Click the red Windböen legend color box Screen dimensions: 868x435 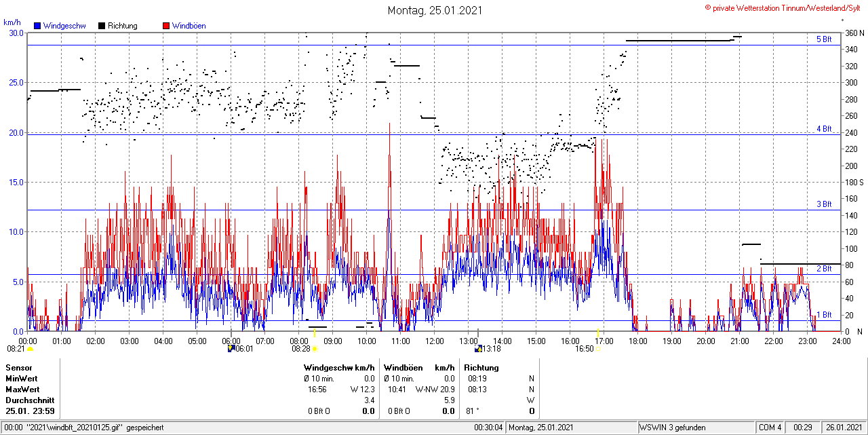point(166,26)
